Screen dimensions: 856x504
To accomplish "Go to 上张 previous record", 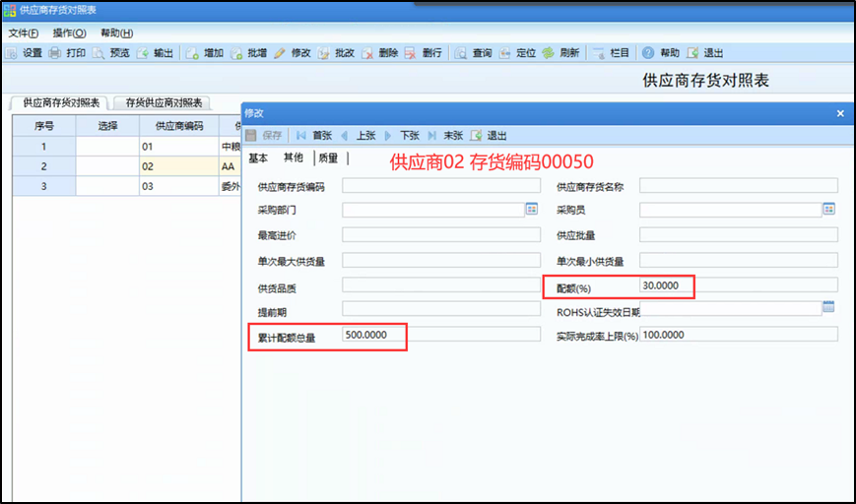I will click(x=359, y=135).
